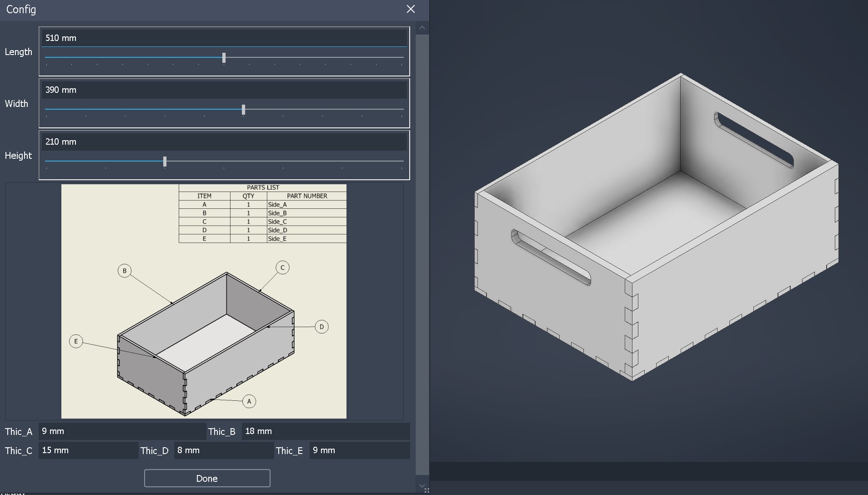Select balloon E callout in the diagram
The image size is (868, 495).
point(76,341)
